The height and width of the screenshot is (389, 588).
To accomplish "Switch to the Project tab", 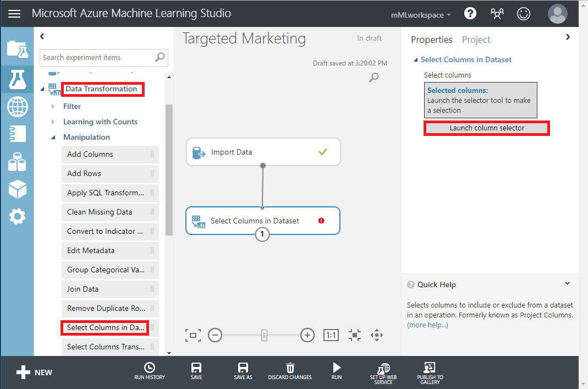I will 476,40.
